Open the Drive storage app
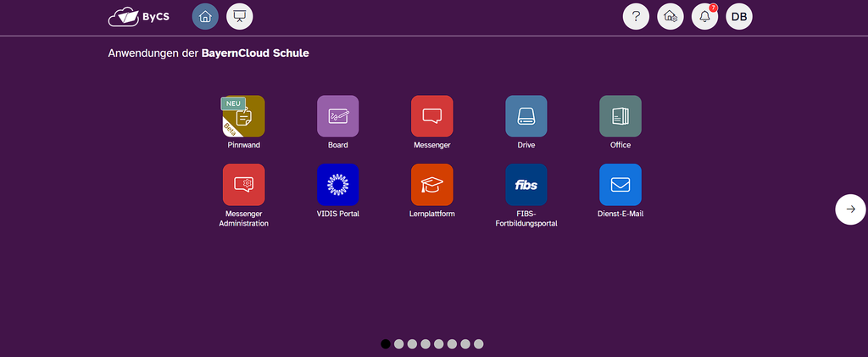 pyautogui.click(x=526, y=116)
